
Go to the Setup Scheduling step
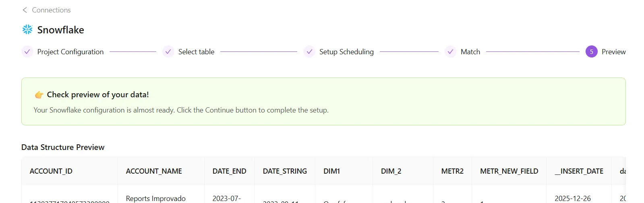(346, 52)
